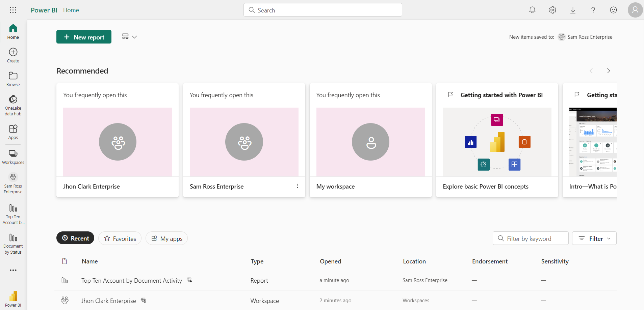Image resolution: width=644 pixels, height=310 pixels.
Task: Open the Jhon Clark Enterprise card
Action: click(x=118, y=140)
